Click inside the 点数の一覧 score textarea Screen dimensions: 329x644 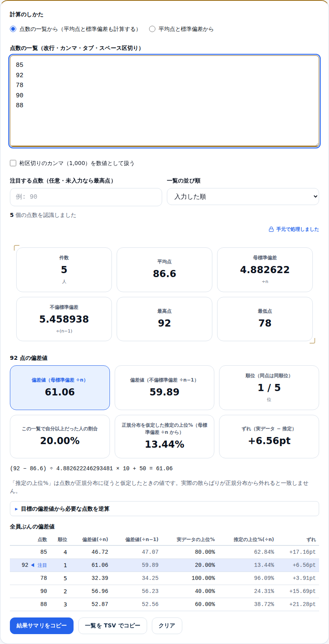(x=164, y=101)
